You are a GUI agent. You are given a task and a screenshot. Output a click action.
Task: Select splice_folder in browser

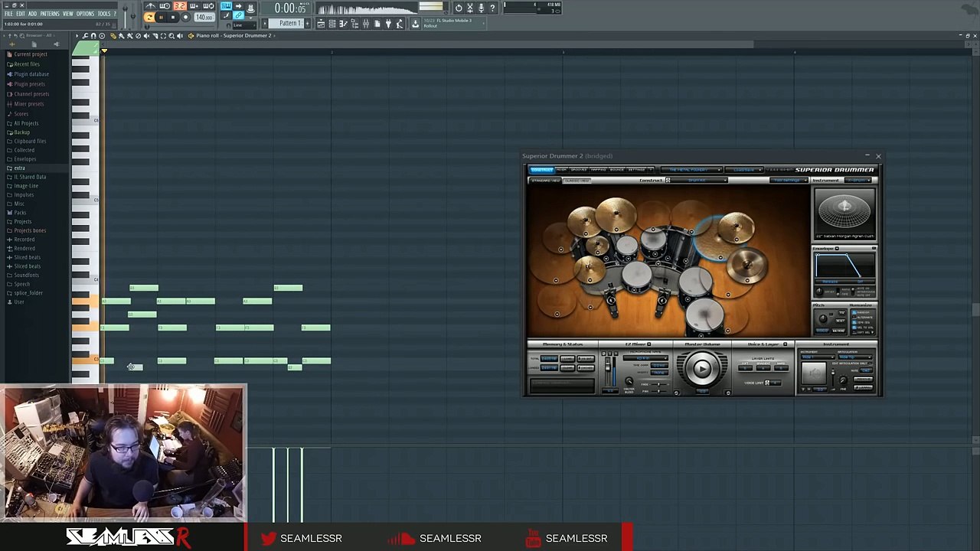28,293
